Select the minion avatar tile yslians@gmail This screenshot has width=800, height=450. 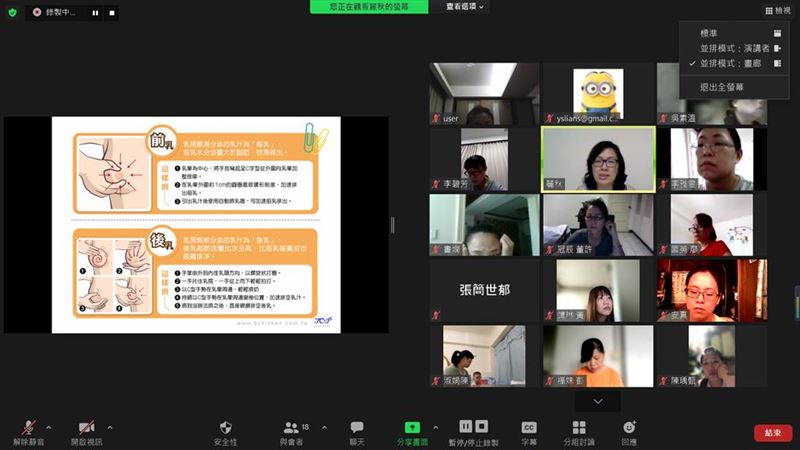pos(598,94)
